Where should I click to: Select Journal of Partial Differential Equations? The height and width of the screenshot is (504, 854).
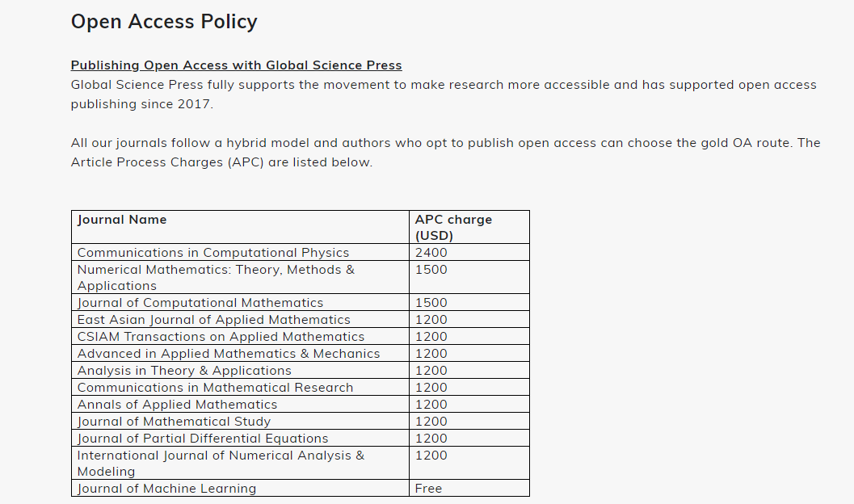[203, 438]
